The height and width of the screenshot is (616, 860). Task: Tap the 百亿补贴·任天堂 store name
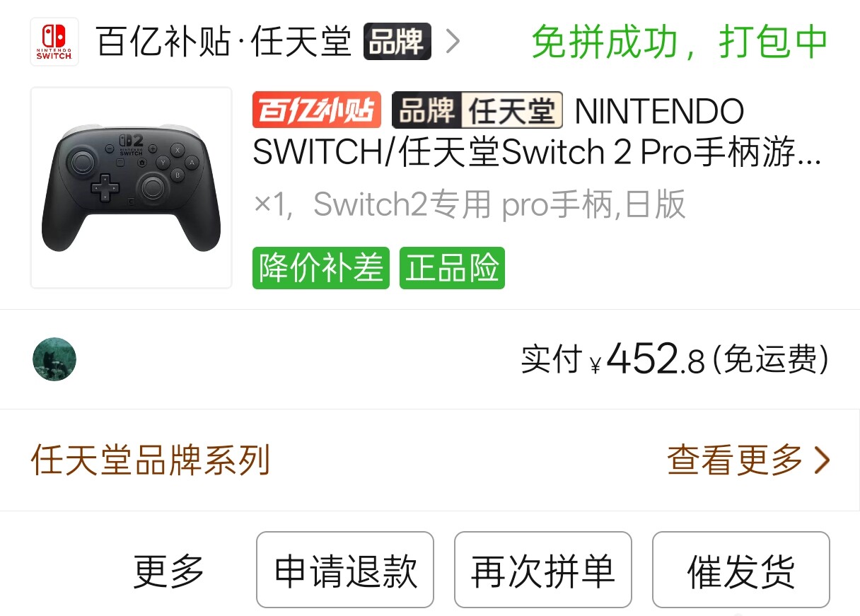coord(224,42)
